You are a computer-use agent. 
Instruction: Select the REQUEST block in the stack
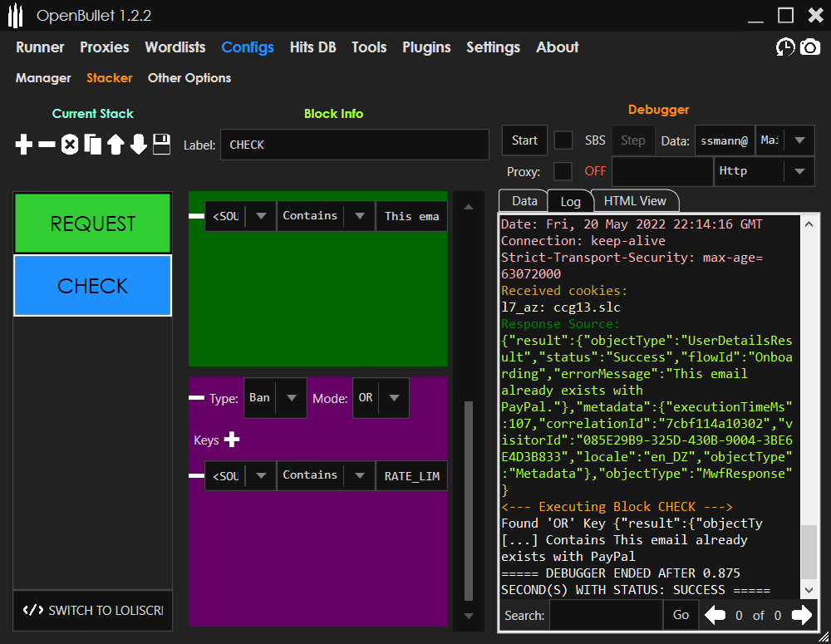point(93,224)
